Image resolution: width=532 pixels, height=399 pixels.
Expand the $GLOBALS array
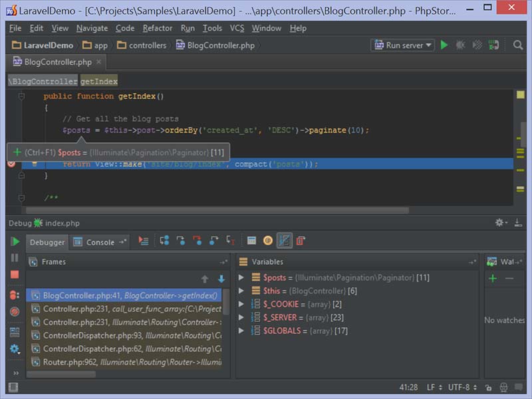coord(241,331)
